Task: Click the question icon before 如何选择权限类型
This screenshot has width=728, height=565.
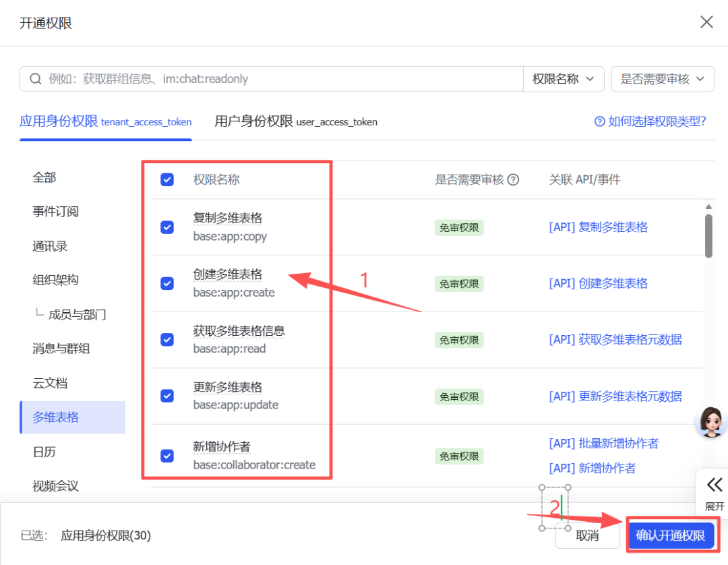Action: 599,121
